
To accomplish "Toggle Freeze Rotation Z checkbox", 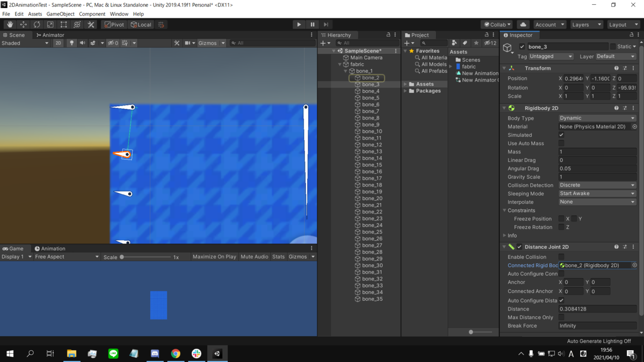I will [x=561, y=227].
